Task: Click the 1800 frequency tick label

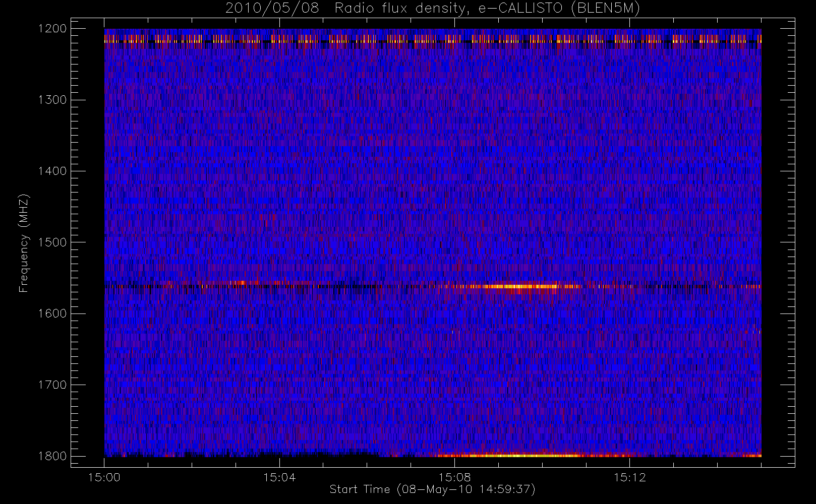Action: pos(52,456)
